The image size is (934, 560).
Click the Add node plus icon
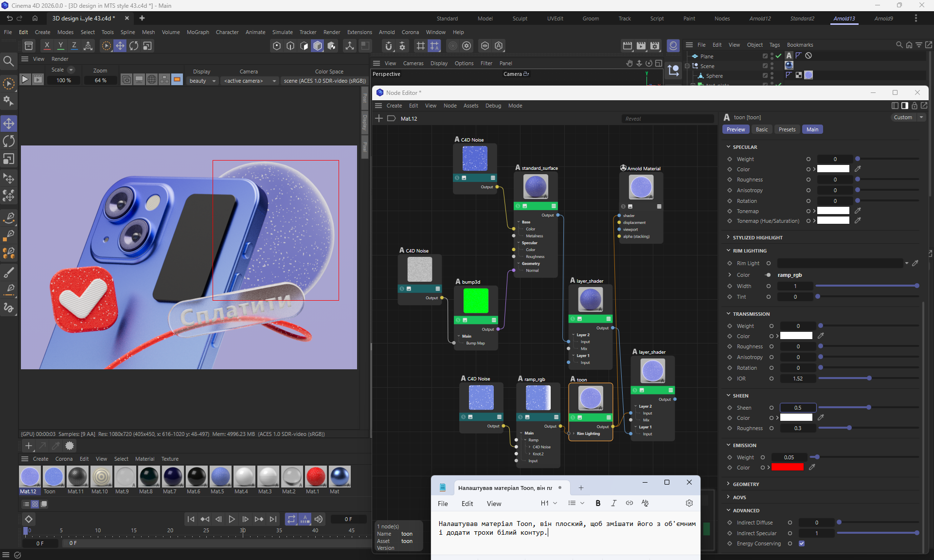click(379, 118)
